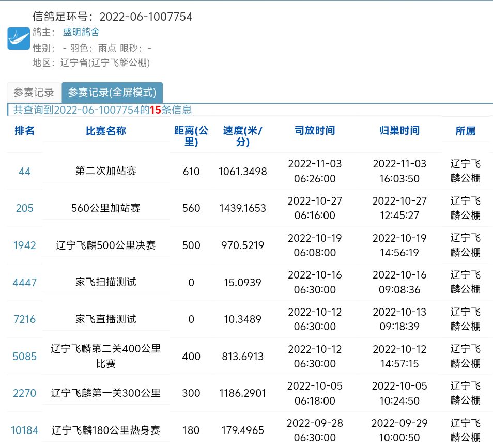Switch to the 参赛记录 tab

pyautogui.click(x=34, y=92)
